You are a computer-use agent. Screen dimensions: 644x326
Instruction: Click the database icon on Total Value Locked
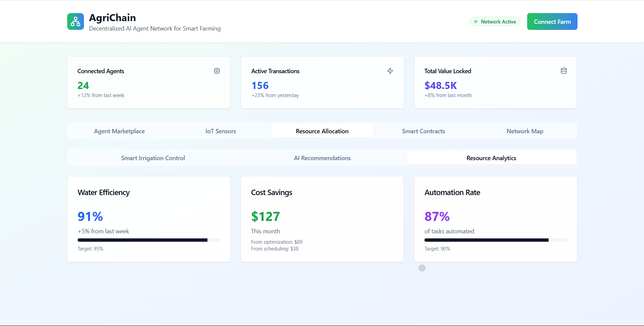point(564,71)
